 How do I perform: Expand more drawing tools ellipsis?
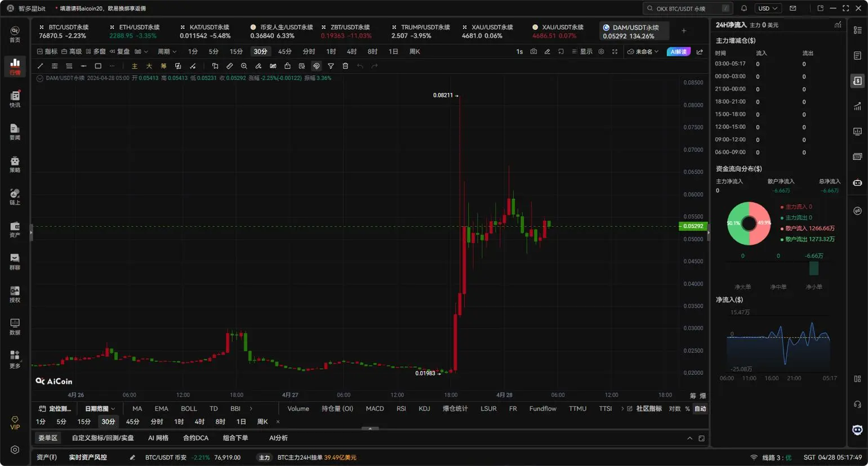coord(112,66)
